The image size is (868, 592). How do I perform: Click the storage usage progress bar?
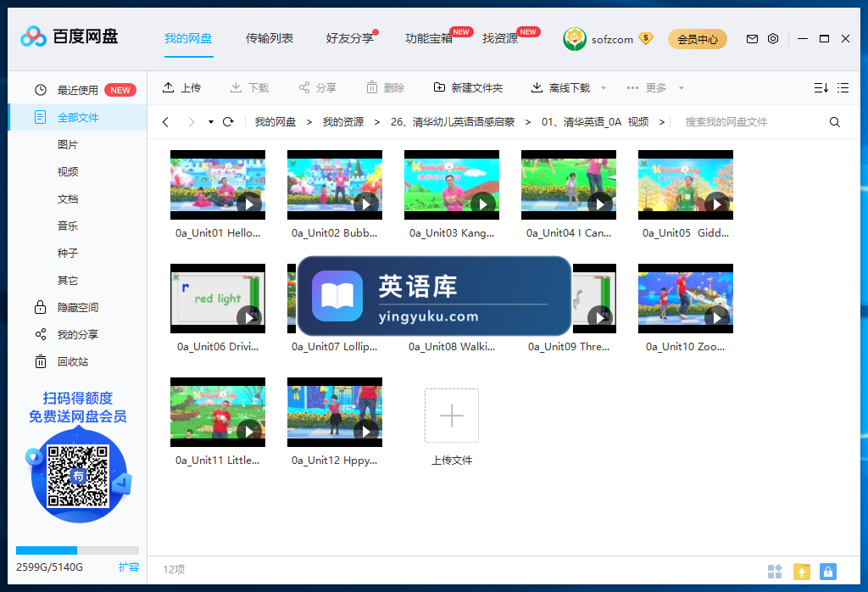click(77, 550)
